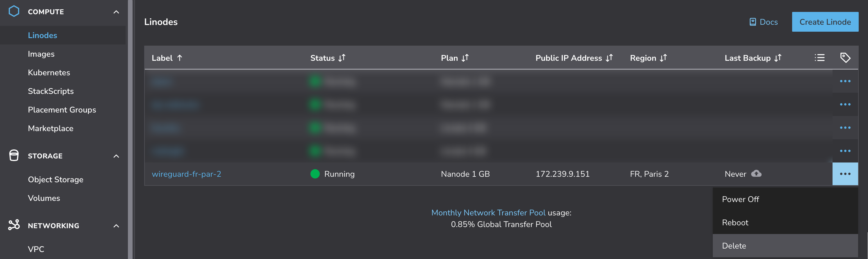Choose Reboot in the action menu
Image resolution: width=868 pixels, height=259 pixels.
click(735, 223)
